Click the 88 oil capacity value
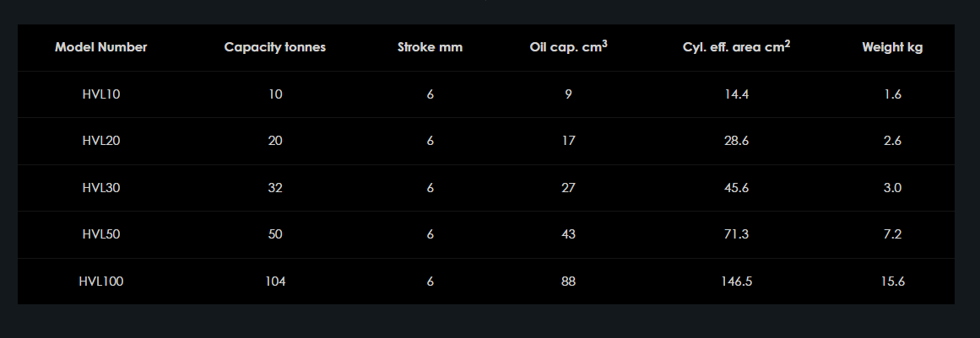The height and width of the screenshot is (338, 980). [568, 282]
